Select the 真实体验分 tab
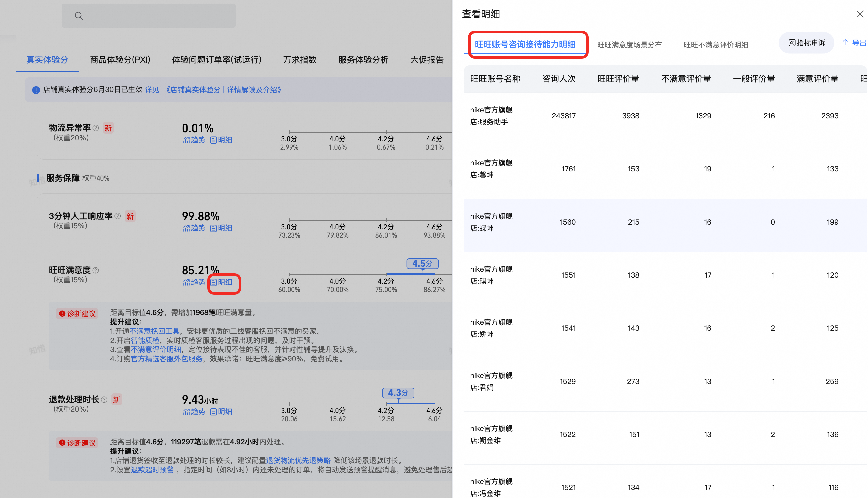The image size is (868, 498). 47,60
